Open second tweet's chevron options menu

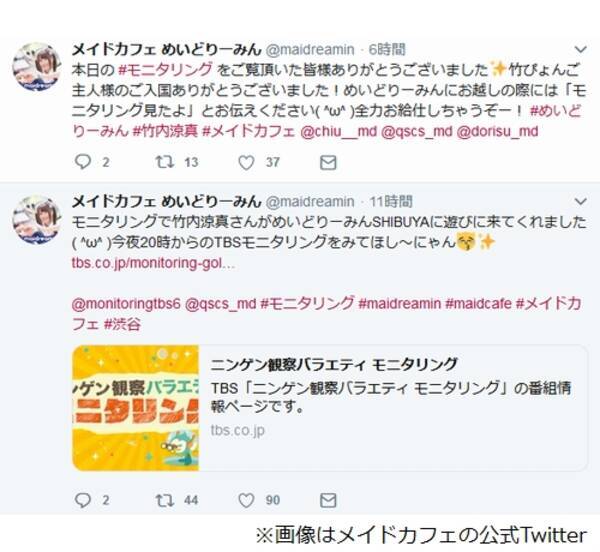tap(580, 201)
